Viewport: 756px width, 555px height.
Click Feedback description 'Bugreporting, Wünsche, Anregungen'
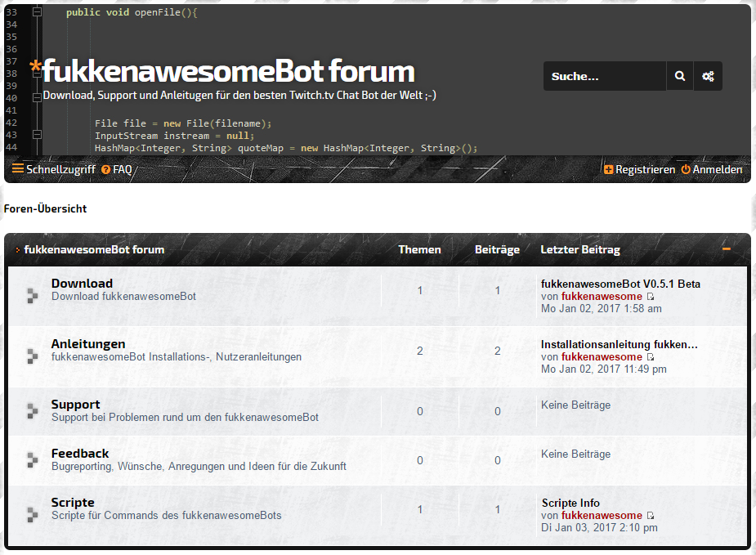[199, 466]
